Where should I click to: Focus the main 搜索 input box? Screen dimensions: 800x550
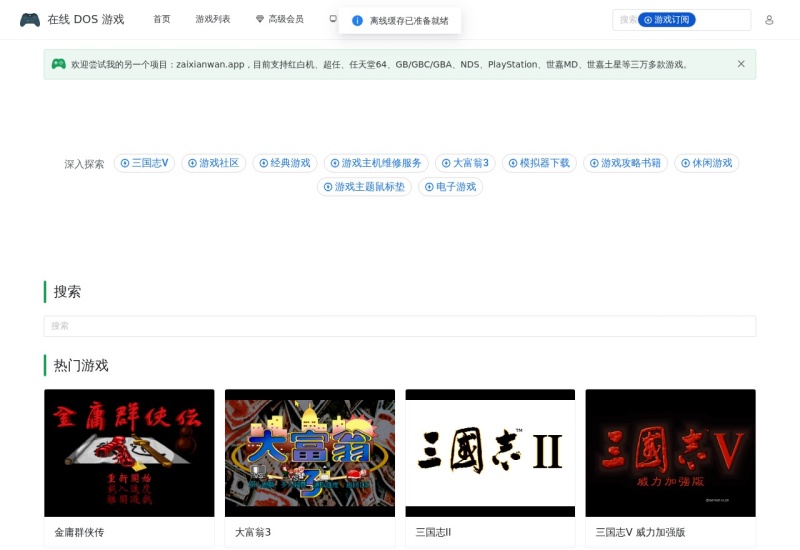point(399,326)
